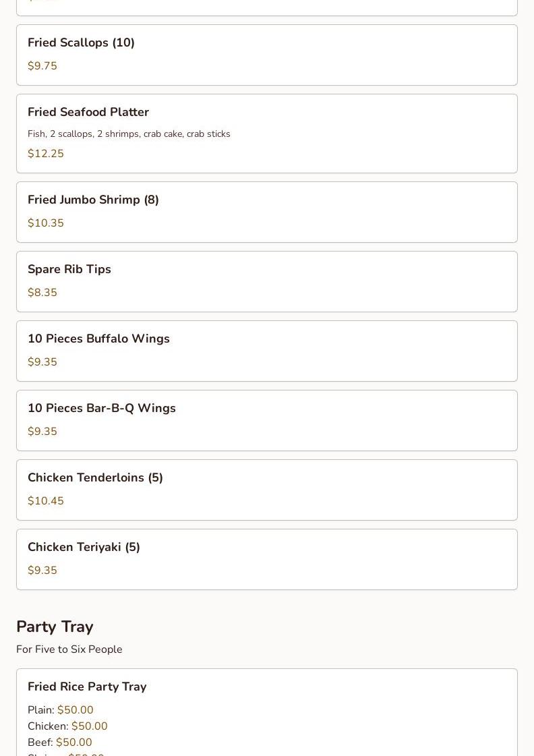Open Chicken Tenderloins (5) item

click(x=267, y=490)
